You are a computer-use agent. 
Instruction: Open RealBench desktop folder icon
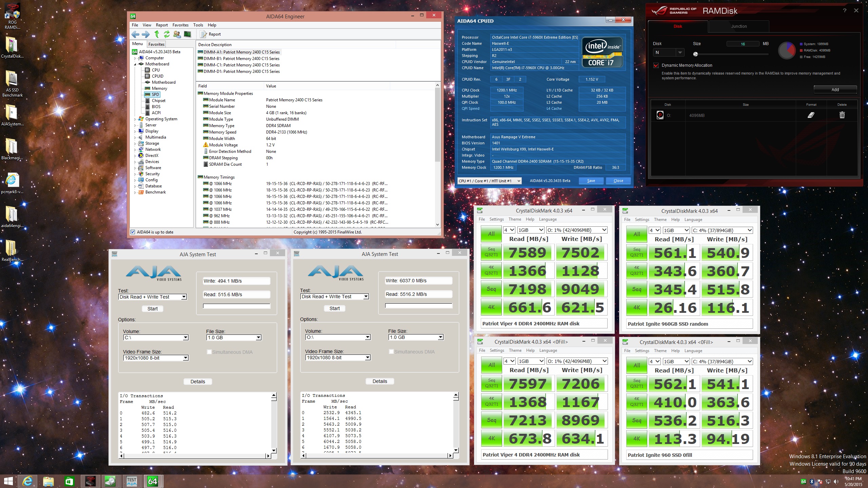coord(13,251)
